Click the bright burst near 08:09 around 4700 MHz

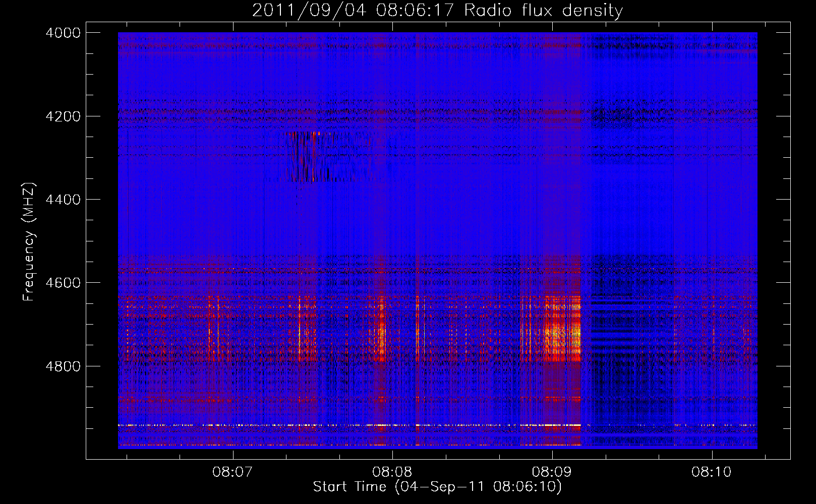click(x=562, y=329)
